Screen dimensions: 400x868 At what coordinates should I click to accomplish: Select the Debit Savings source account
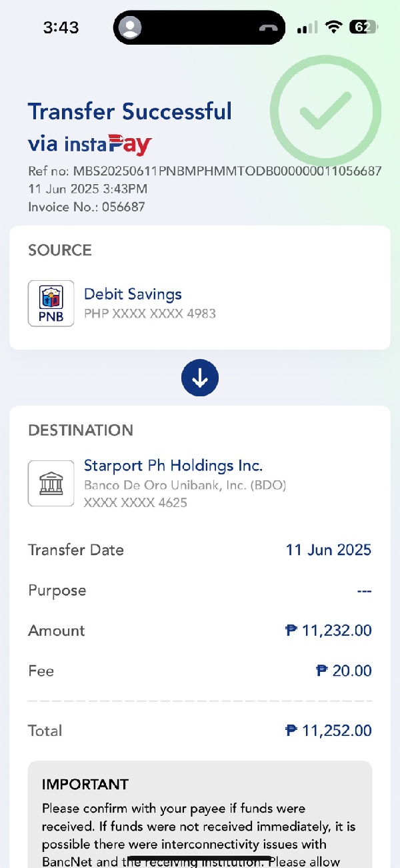(x=133, y=294)
